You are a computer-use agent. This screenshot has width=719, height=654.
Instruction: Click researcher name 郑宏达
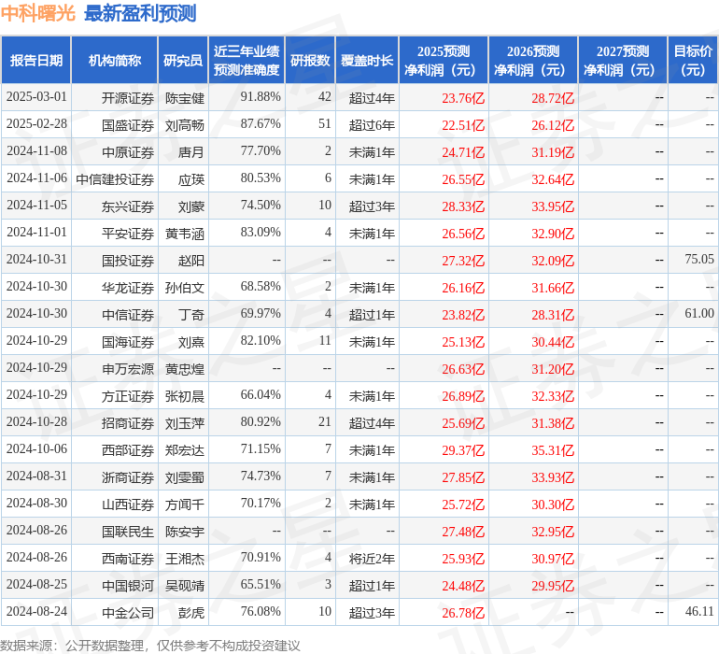coord(185,450)
